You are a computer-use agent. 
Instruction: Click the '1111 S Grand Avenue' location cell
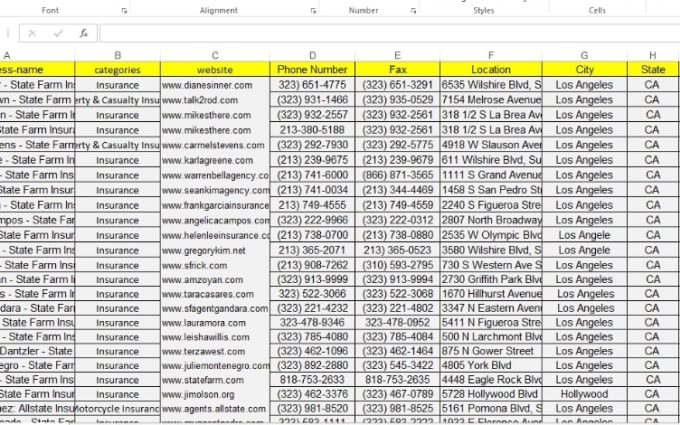click(x=491, y=175)
